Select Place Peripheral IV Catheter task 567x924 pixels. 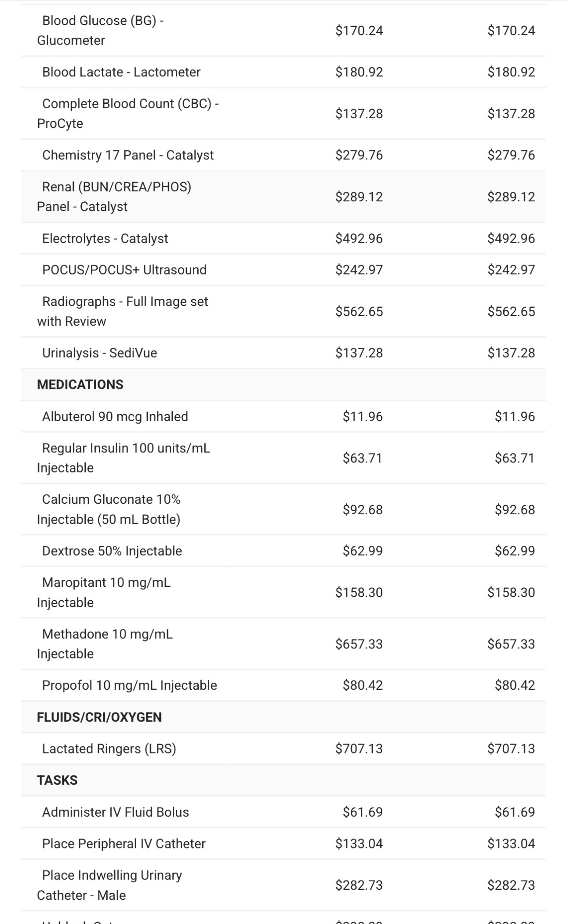[x=124, y=844]
